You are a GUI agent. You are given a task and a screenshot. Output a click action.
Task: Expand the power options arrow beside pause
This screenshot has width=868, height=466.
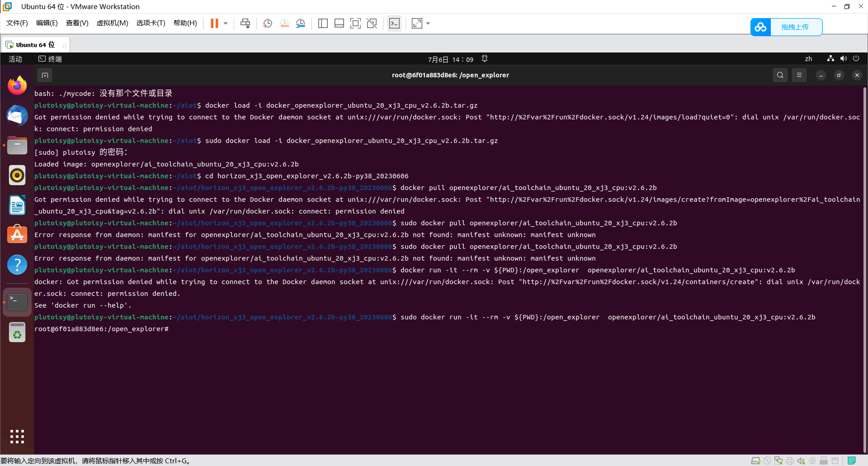click(226, 24)
